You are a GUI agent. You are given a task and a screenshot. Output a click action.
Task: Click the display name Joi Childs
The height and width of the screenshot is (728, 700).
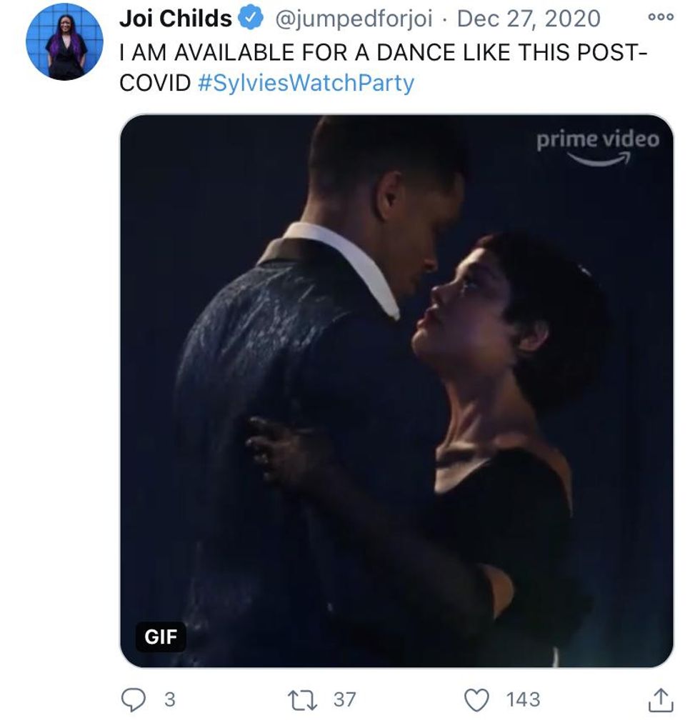[x=176, y=19]
